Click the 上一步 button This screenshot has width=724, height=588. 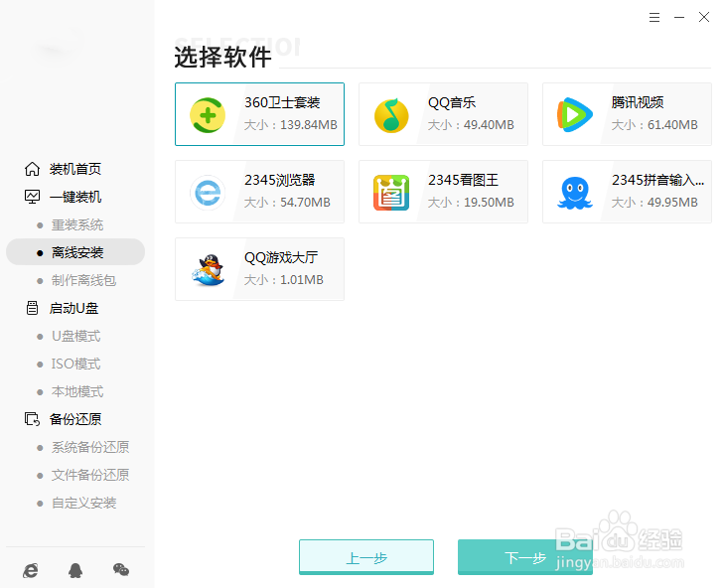(x=366, y=556)
